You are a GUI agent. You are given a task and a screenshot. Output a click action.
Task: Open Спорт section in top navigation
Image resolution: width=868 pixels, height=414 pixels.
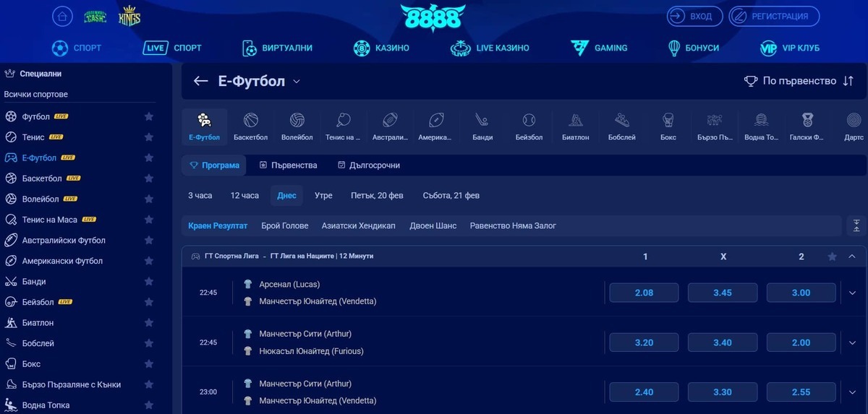coord(77,48)
